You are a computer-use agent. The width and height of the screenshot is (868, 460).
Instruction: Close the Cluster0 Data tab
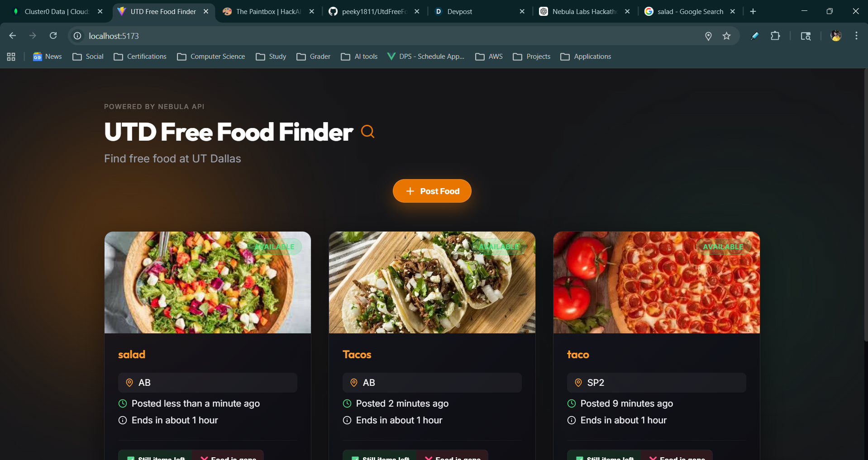click(x=100, y=11)
